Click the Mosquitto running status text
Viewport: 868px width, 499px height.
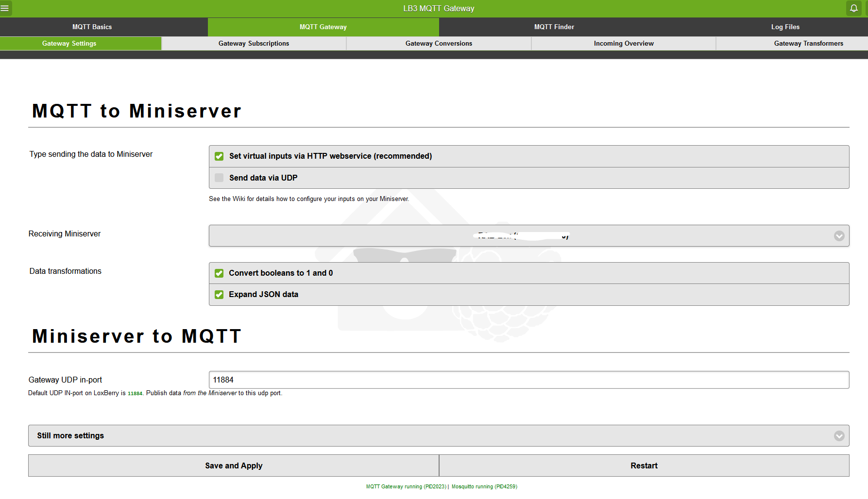click(x=484, y=486)
